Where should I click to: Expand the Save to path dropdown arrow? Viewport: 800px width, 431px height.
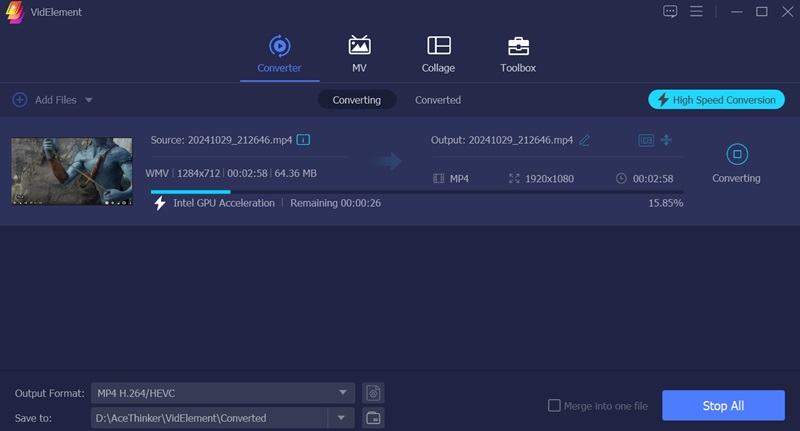point(341,418)
